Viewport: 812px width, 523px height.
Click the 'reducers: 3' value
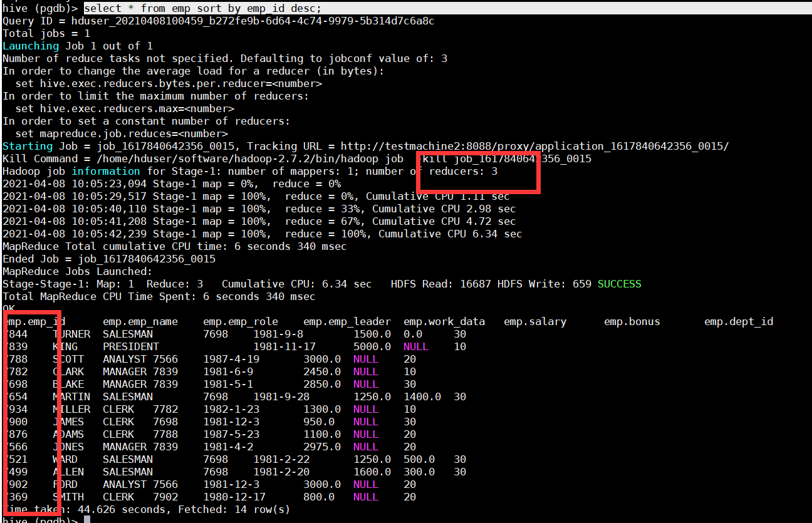(x=463, y=171)
